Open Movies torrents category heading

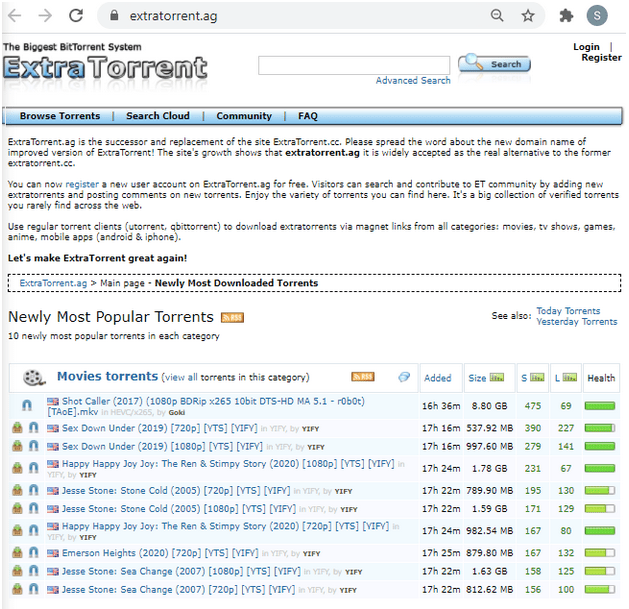coord(108,376)
